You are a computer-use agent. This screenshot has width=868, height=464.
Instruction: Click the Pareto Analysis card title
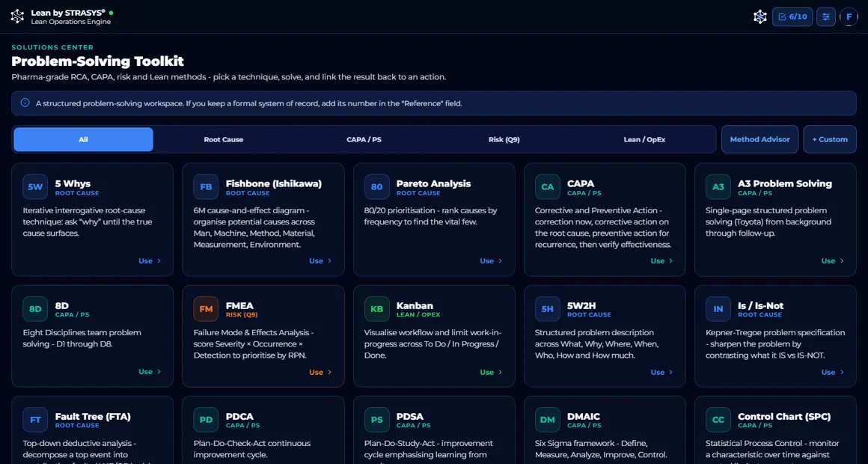point(433,183)
